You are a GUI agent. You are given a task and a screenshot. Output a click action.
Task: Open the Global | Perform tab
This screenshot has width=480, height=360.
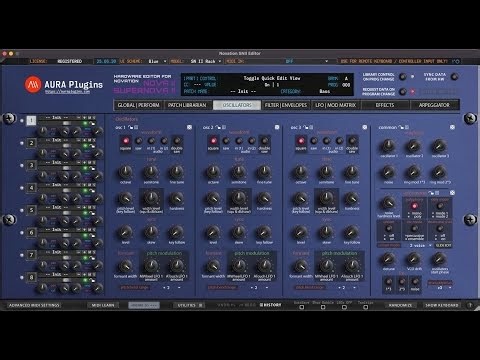pyautogui.click(x=138, y=105)
